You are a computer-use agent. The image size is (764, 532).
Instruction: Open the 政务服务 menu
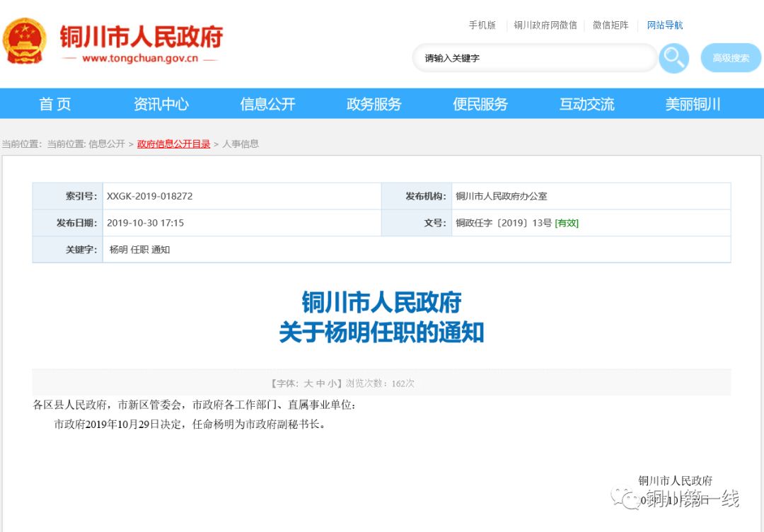[x=374, y=103]
